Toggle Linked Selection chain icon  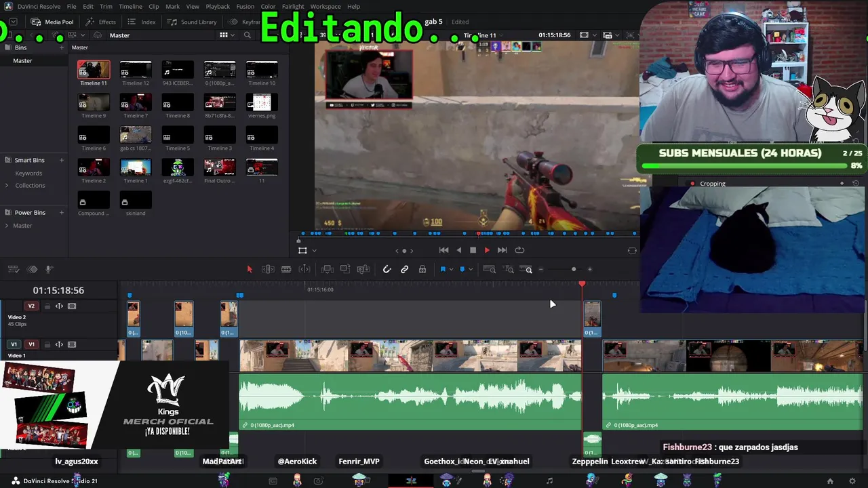(404, 269)
